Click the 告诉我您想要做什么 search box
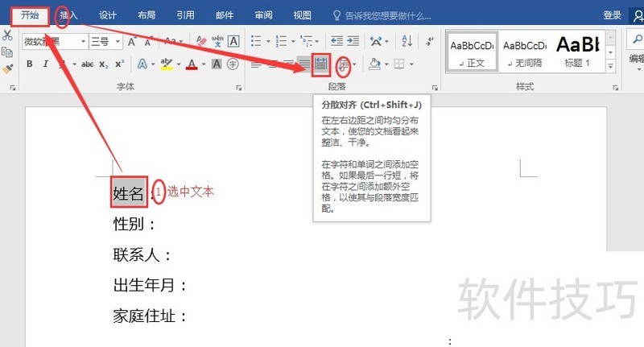This screenshot has width=644, height=347. [382, 16]
